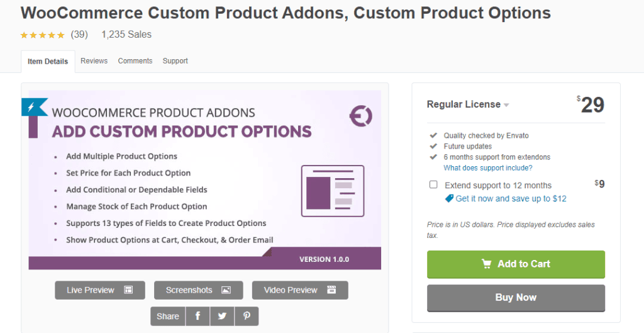Select the Support tab
This screenshot has width=644, height=333.
point(175,61)
